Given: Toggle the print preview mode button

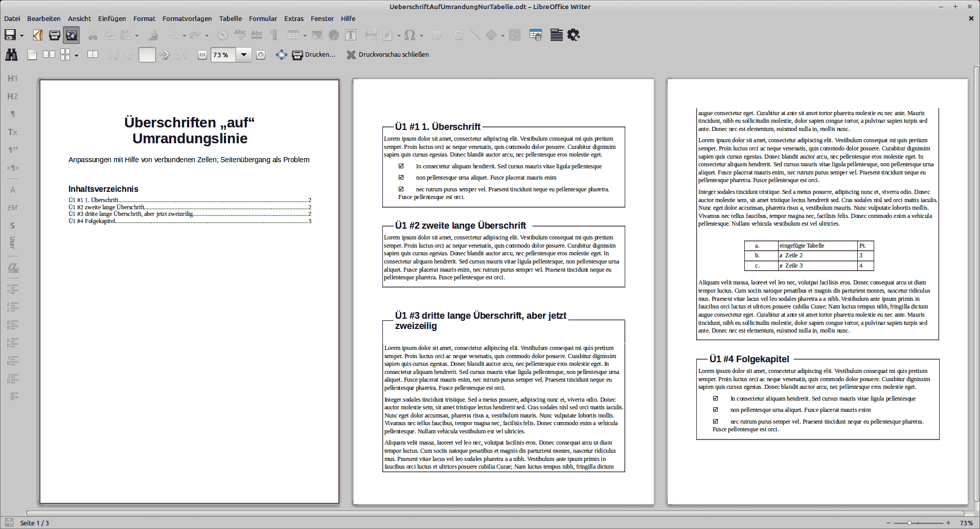Looking at the screenshot, I should pyautogui.click(x=72, y=35).
